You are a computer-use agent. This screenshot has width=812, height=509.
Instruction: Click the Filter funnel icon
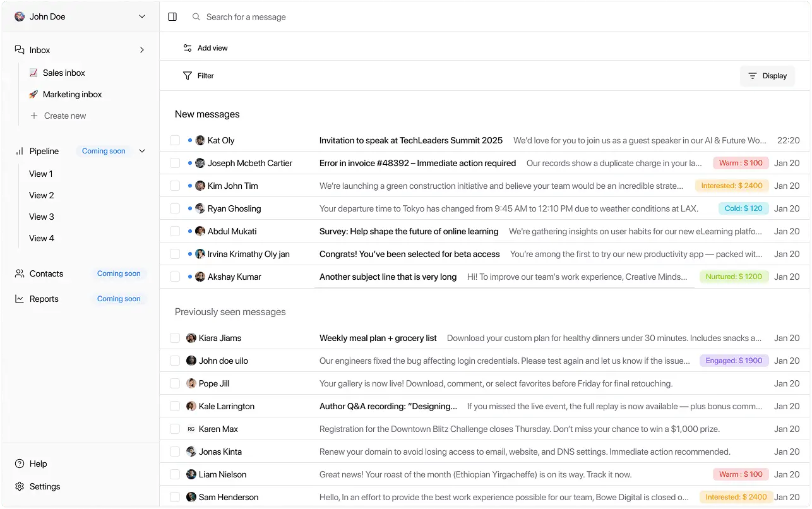point(188,76)
